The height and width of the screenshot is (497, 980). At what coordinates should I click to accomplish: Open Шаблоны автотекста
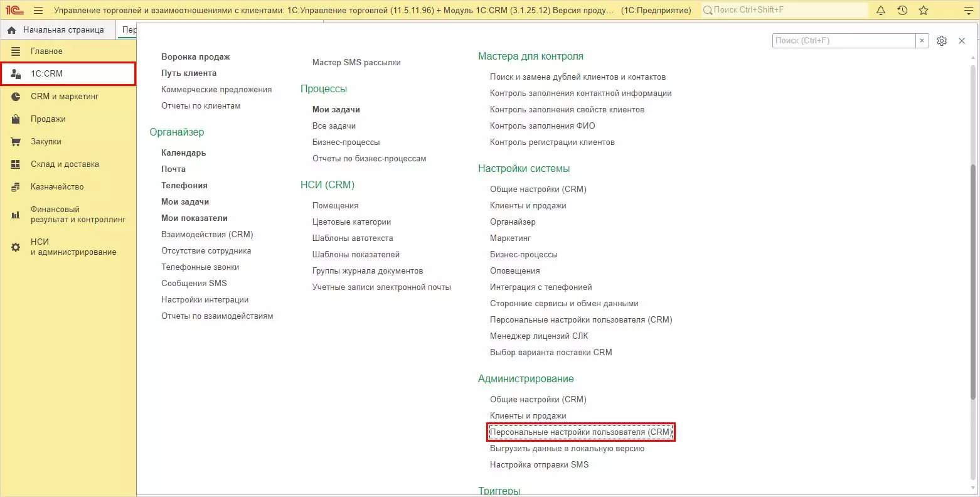point(353,238)
